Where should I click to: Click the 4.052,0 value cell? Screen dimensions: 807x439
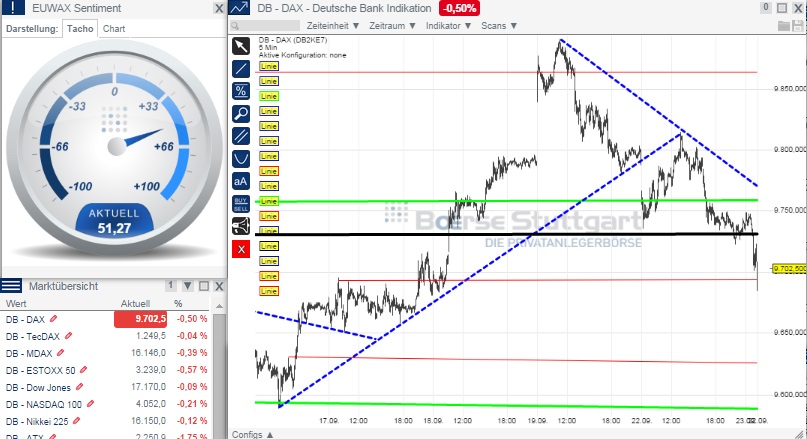tap(151, 404)
